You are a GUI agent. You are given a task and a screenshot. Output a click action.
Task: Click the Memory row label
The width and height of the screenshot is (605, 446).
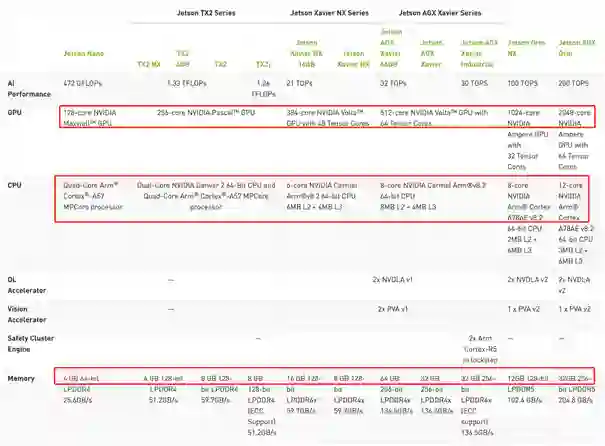pyautogui.click(x=21, y=378)
